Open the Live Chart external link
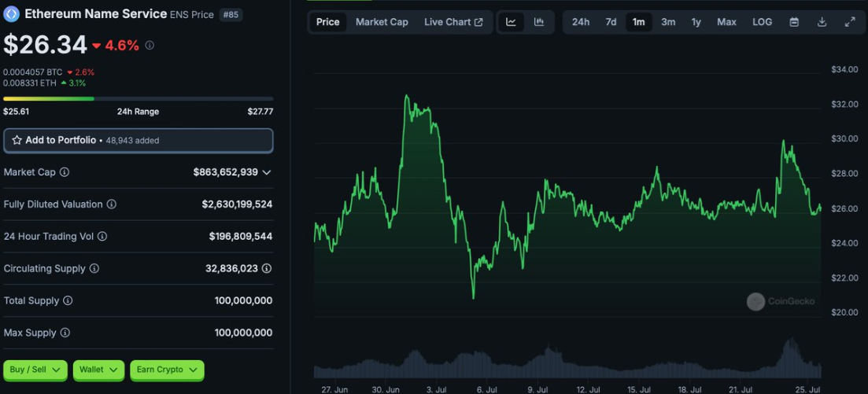This screenshot has height=394, width=868. click(453, 22)
